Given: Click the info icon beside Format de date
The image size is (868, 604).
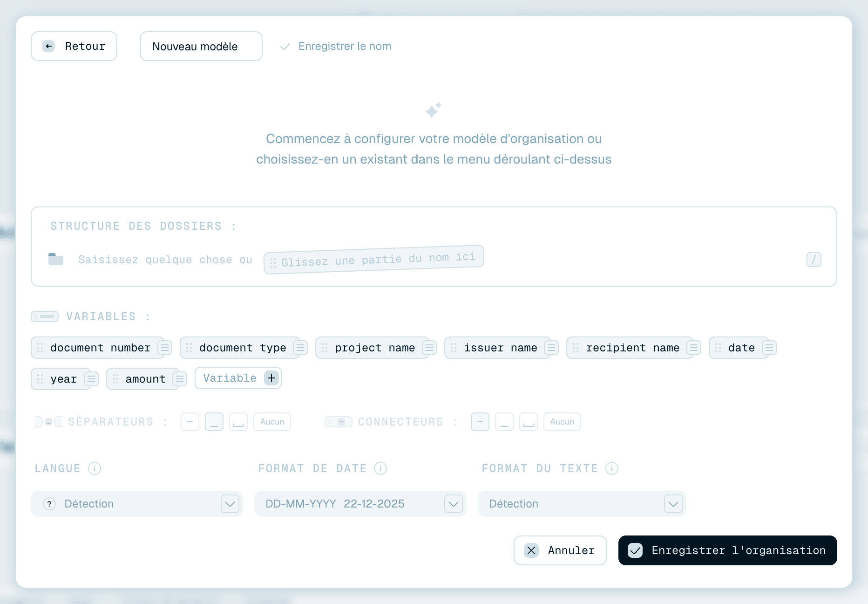Looking at the screenshot, I should 380,468.
